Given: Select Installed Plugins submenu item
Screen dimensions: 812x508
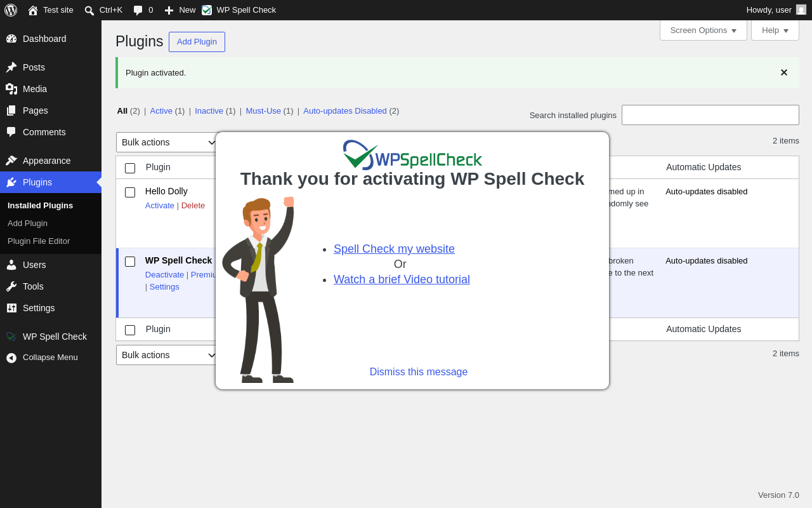Looking at the screenshot, I should coord(40,205).
